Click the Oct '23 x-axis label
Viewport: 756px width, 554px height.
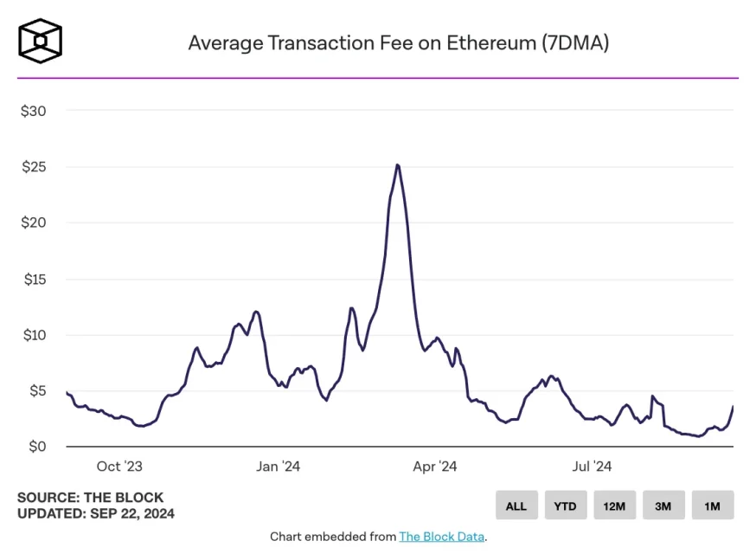(x=119, y=467)
